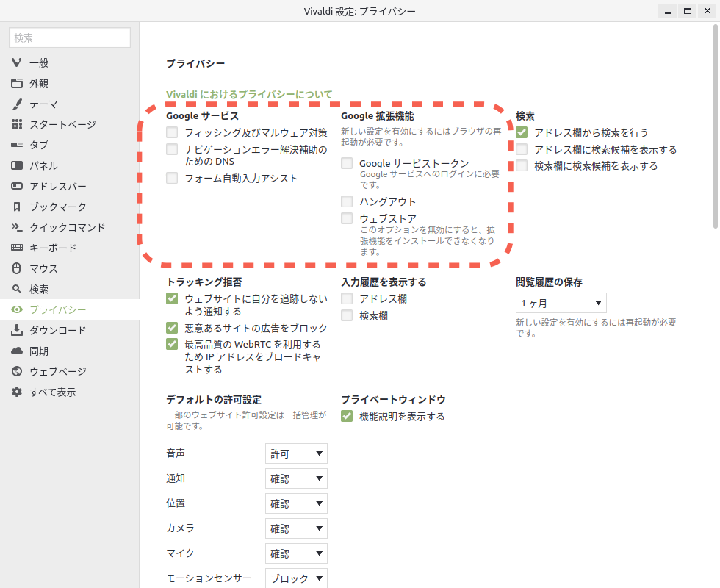Screen dimensions: 720x588
Task: Open the マイク permission dropdown
Action: click(x=296, y=553)
